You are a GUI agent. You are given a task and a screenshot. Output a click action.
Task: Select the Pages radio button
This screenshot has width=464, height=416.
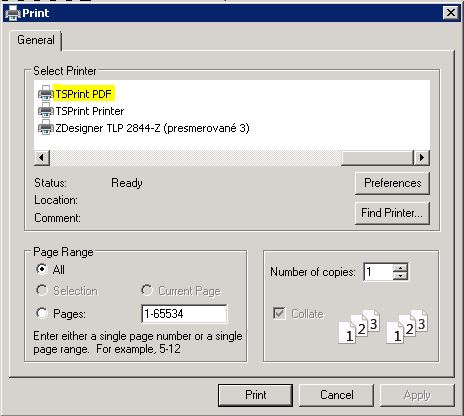[41, 313]
